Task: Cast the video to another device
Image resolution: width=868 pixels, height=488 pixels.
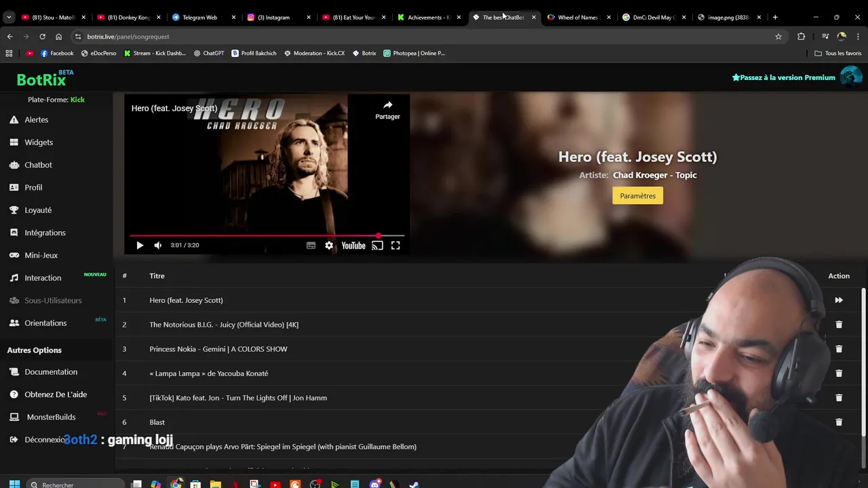Action: coord(378,245)
